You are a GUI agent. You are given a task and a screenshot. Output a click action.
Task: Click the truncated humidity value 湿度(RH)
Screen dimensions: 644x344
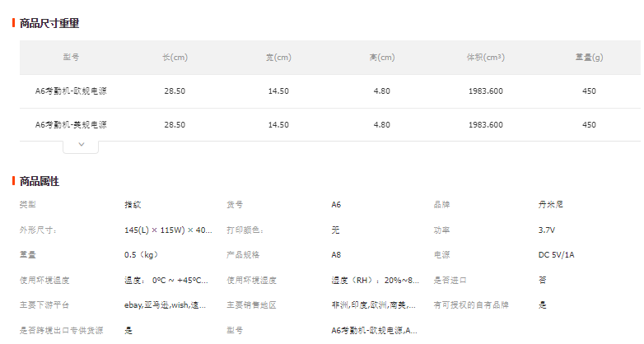tap(375, 281)
